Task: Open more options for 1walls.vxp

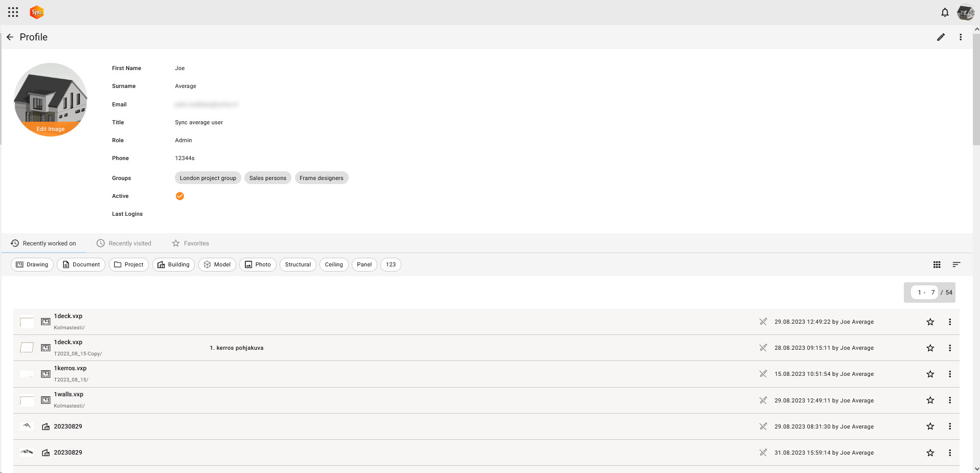Action: pyautogui.click(x=950, y=400)
